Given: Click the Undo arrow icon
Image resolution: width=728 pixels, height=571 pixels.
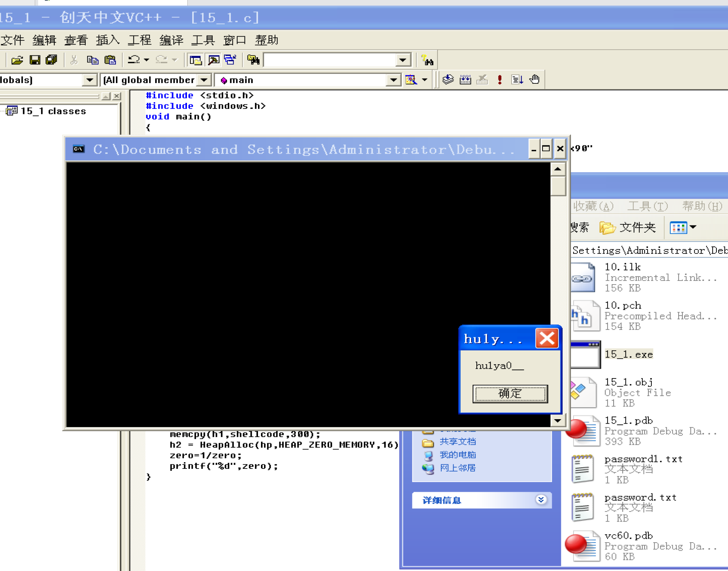Looking at the screenshot, I should click(133, 60).
